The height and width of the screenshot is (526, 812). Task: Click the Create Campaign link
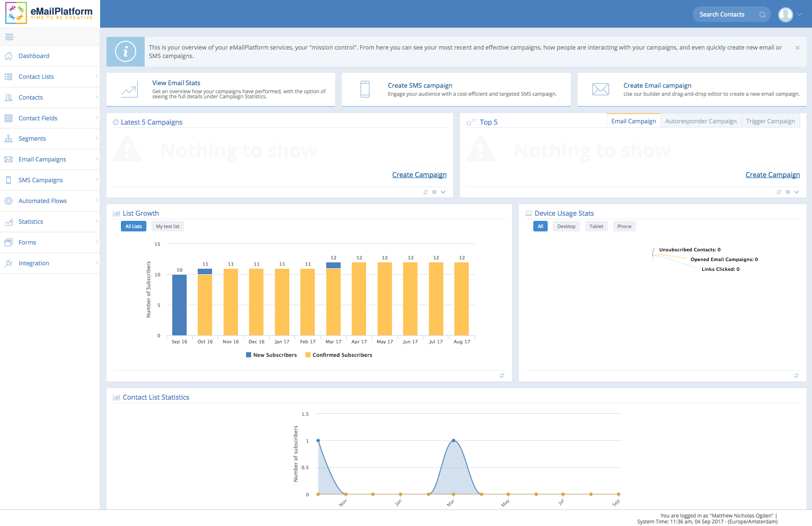pyautogui.click(x=419, y=175)
